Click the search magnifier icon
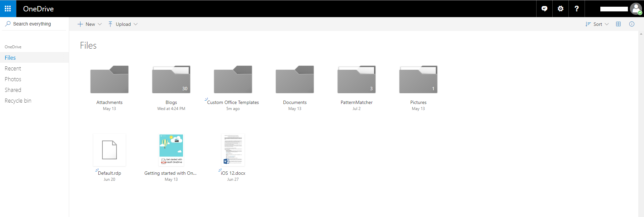This screenshot has height=217, width=644. tap(8, 24)
